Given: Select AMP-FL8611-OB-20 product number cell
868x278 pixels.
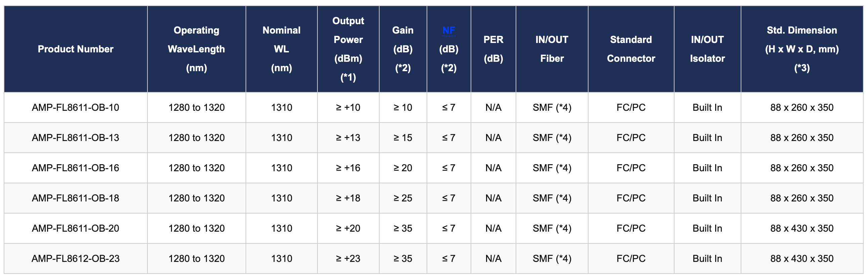Looking at the screenshot, I should [76, 228].
